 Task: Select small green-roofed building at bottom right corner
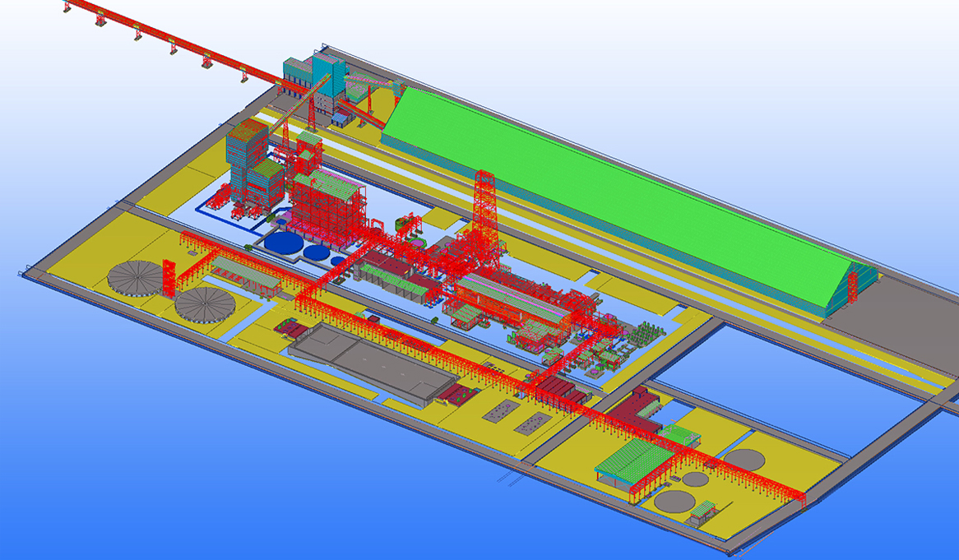703,510
